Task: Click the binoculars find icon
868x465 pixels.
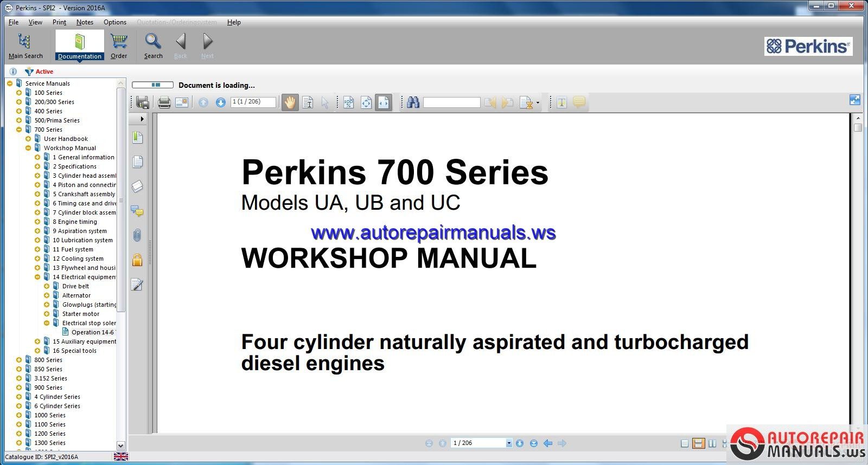Action: (x=413, y=102)
